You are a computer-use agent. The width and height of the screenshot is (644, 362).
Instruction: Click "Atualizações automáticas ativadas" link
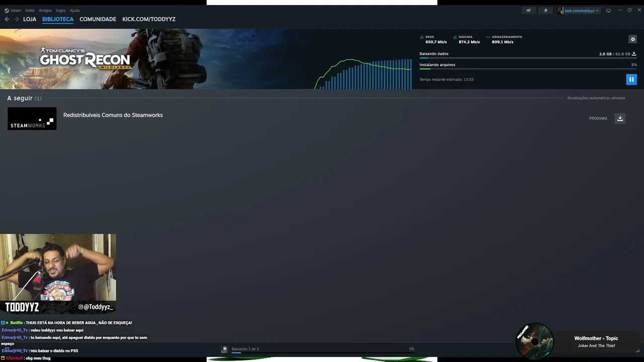tap(596, 98)
